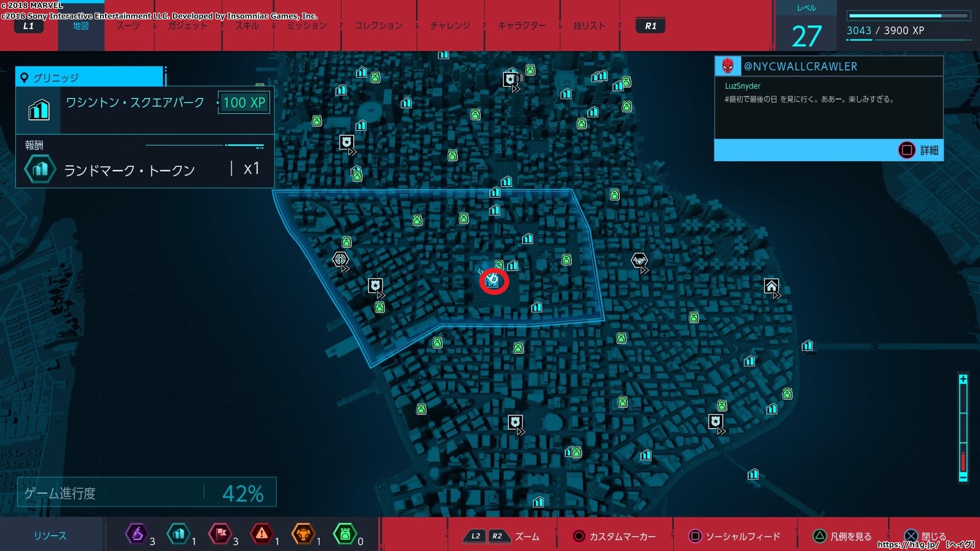Screen dimensions: 980x551
Task: Click the x1 reward quantity
Action: (x=251, y=168)
